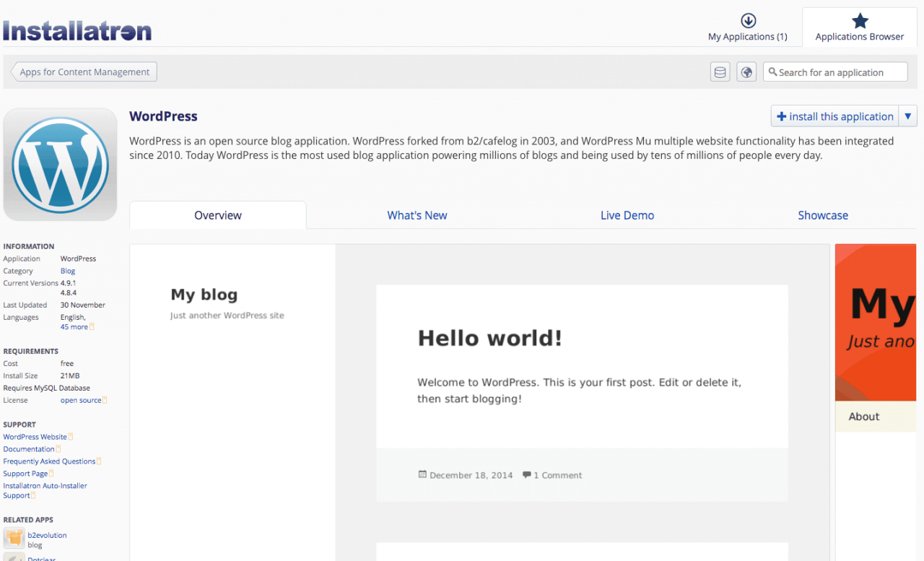924x561 pixels.
Task: Click the WordPress logo icon
Action: point(60,165)
